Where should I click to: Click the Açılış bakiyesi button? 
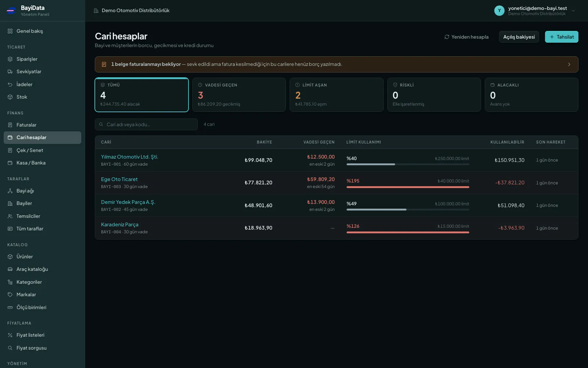point(519,37)
